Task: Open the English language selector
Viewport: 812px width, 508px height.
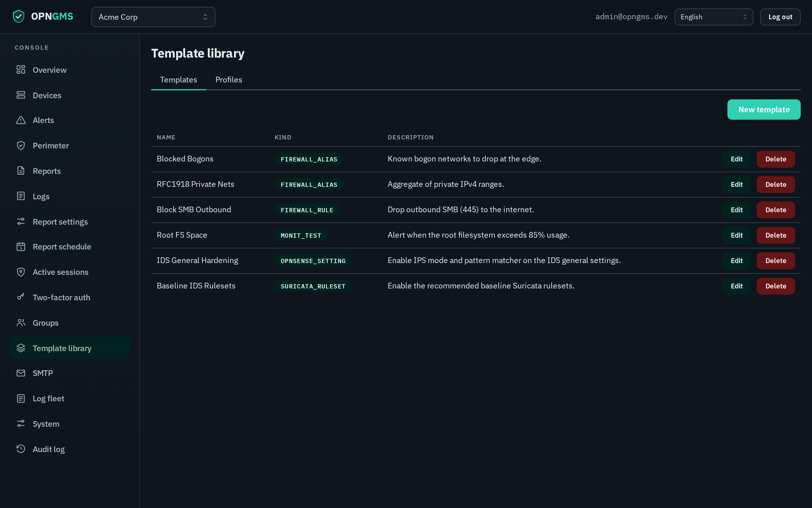Action: pos(713,17)
